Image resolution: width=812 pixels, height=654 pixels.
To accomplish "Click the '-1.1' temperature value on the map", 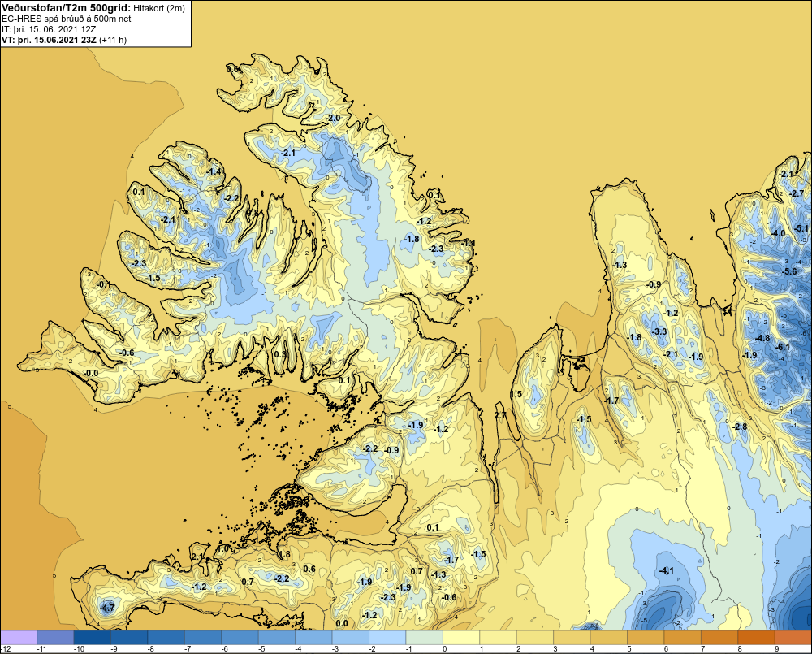I will pyautogui.click(x=469, y=243).
